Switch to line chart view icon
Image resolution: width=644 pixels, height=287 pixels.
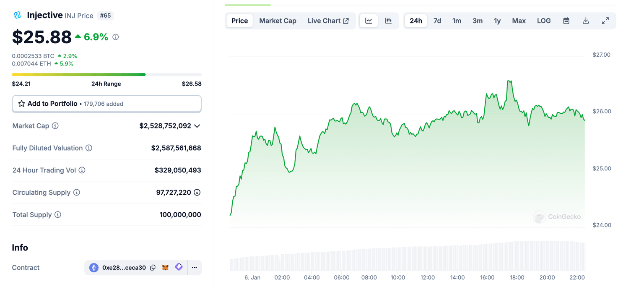[369, 21]
